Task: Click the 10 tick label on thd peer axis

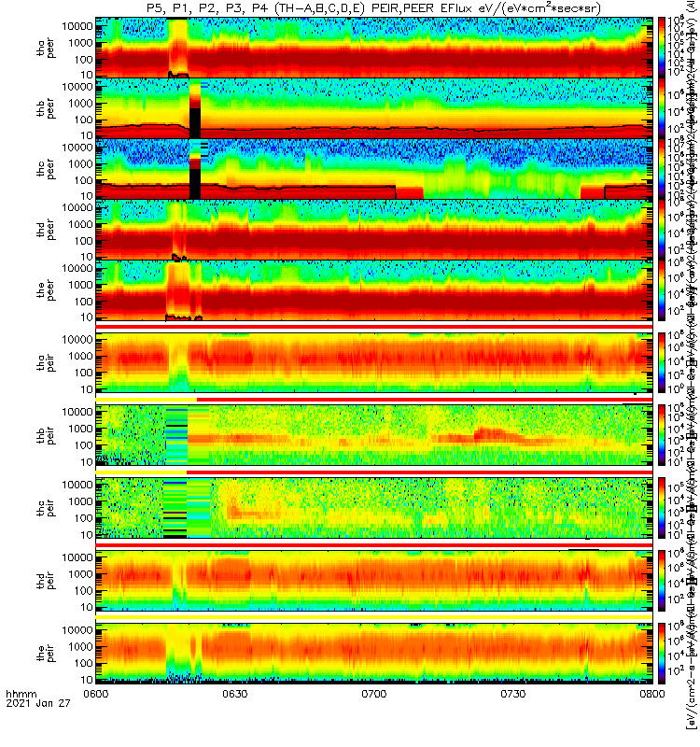Action: (86, 256)
